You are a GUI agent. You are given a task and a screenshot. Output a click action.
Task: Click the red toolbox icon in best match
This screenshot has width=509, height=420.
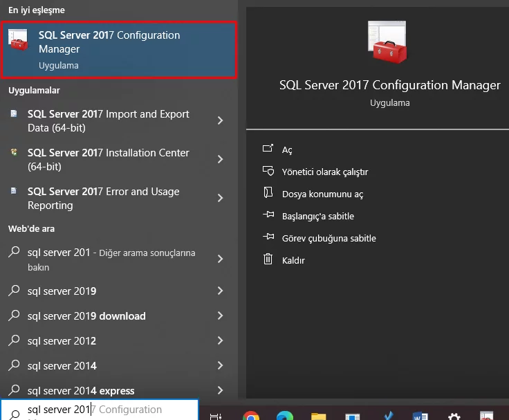(x=18, y=40)
